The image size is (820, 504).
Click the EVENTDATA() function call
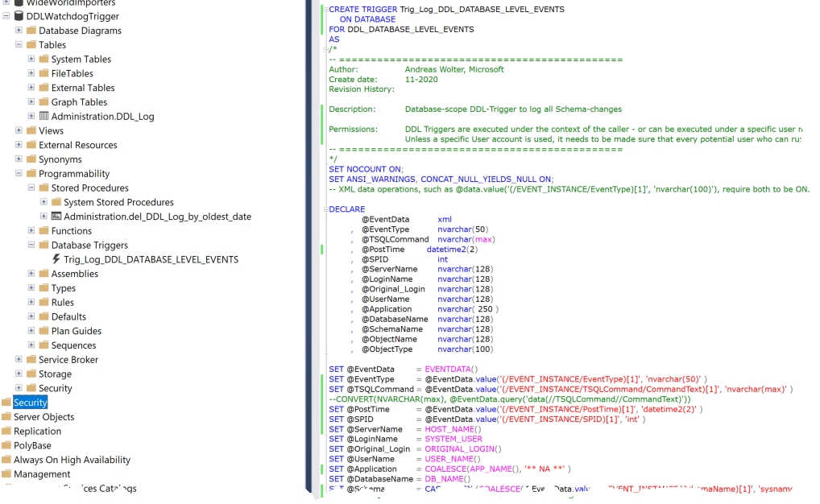pos(451,369)
